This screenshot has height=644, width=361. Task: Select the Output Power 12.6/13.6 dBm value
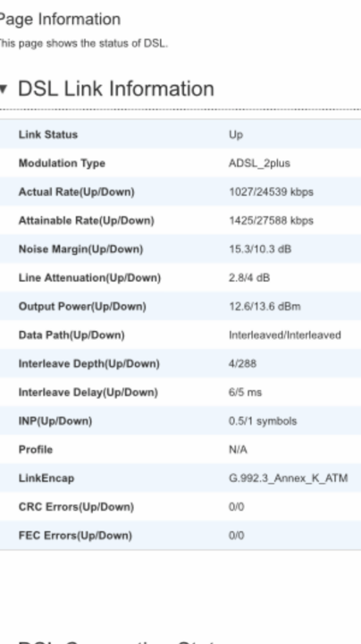[264, 307]
